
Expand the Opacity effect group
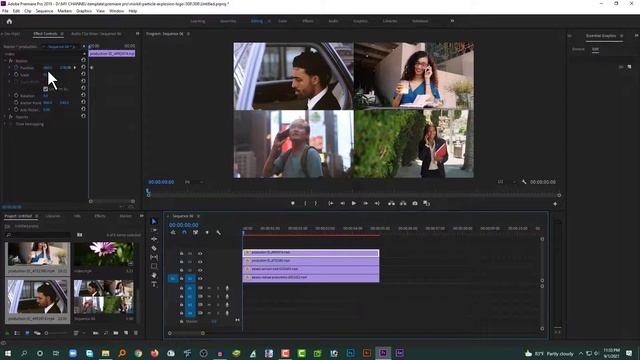pyautogui.click(x=5, y=117)
